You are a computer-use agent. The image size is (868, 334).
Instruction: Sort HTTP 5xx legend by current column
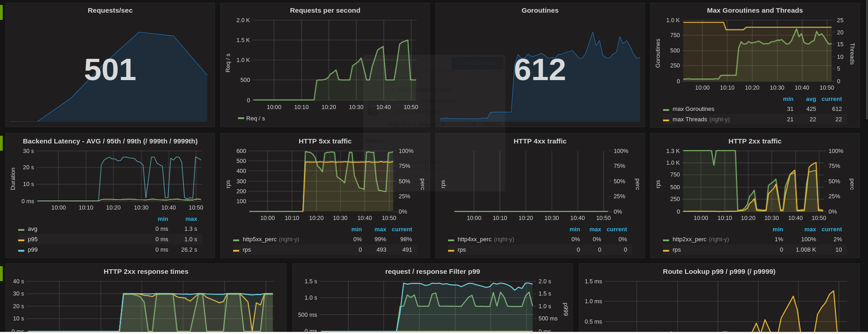402,229
